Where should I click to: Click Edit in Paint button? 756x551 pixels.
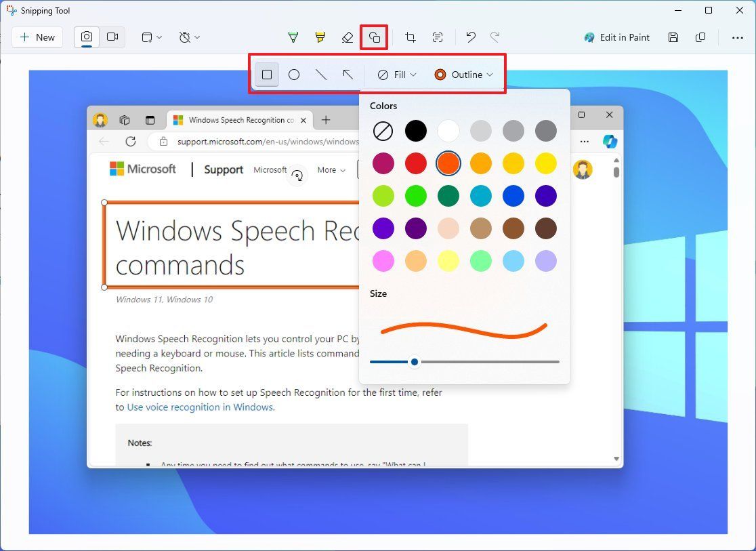(616, 37)
